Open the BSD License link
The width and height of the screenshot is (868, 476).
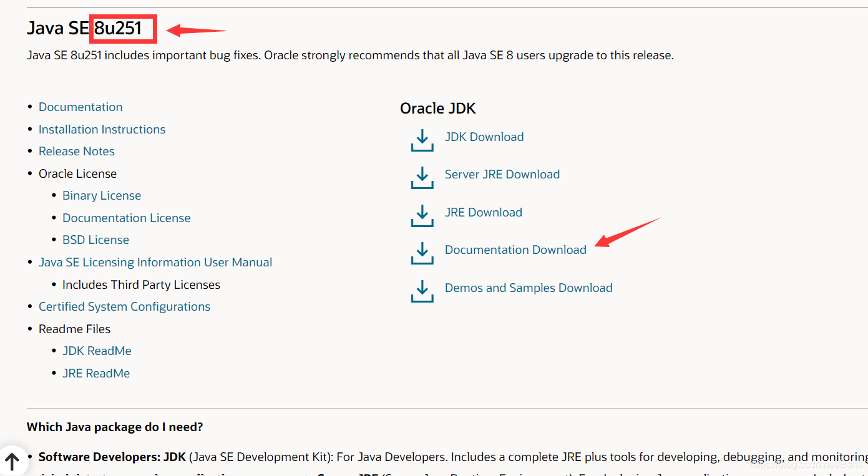click(95, 240)
